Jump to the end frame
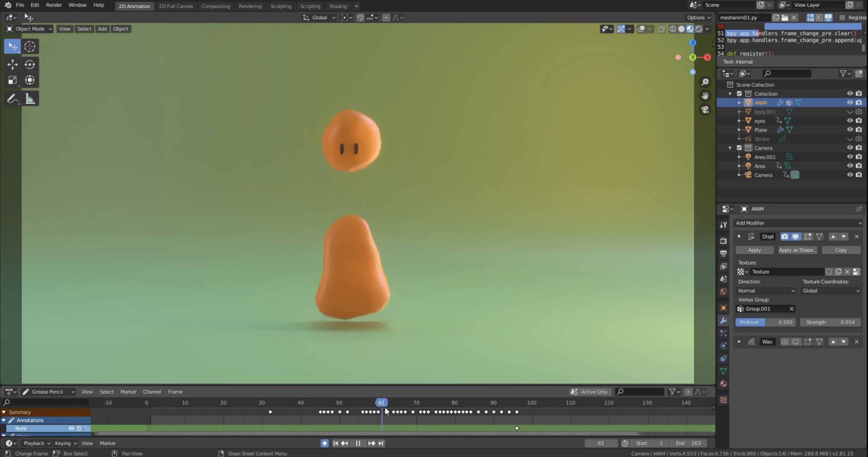The width and height of the screenshot is (868, 457). (381, 443)
